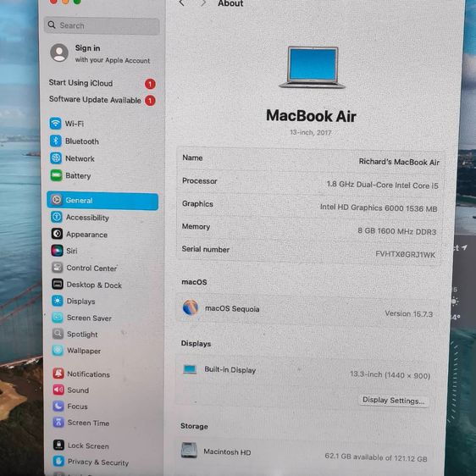Viewport: 476px width, 476px height.
Task: Click the red badge beside Software Update
Action: (x=150, y=101)
